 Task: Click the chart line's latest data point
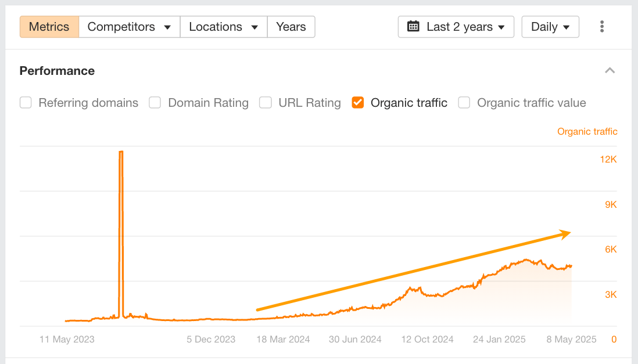click(x=571, y=266)
